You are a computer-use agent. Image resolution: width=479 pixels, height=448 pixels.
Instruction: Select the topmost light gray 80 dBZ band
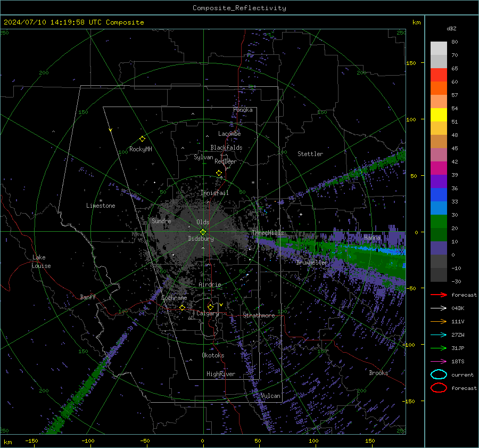(439, 48)
